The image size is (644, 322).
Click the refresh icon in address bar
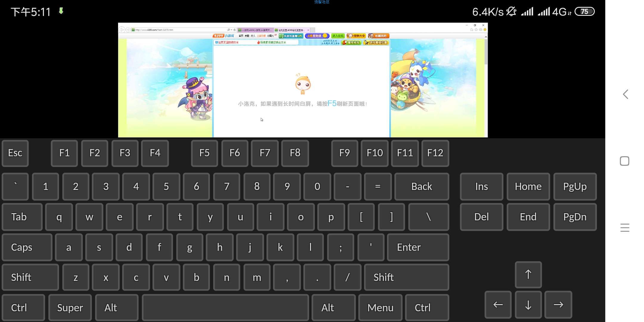(234, 30)
